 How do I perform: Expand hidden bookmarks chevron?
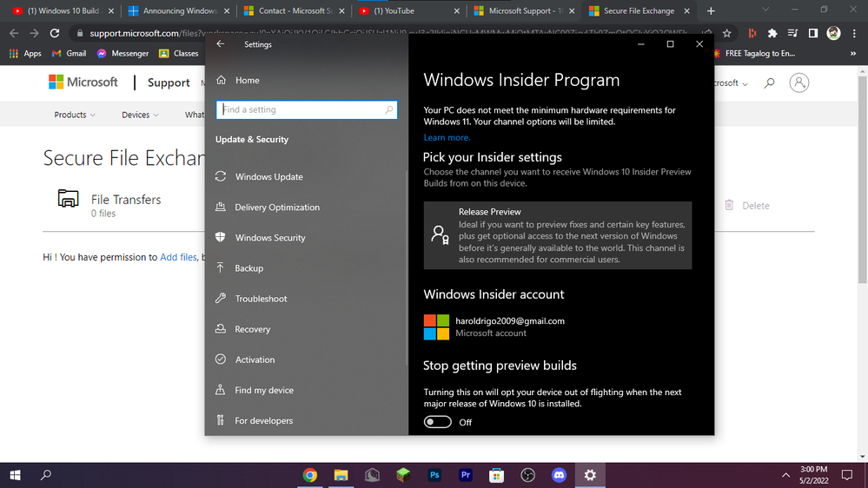pos(853,53)
